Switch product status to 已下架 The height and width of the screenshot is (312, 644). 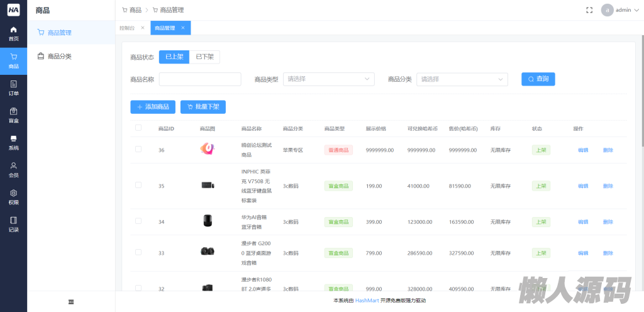(x=204, y=57)
